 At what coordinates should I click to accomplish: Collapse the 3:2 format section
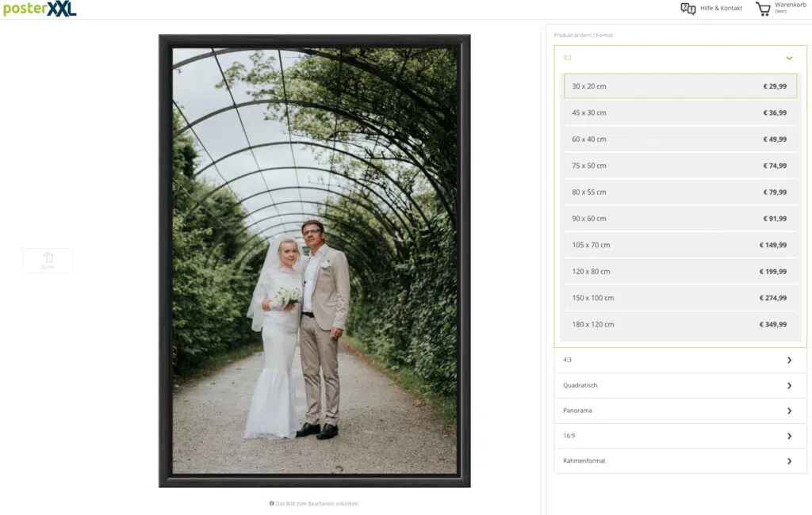pos(788,58)
